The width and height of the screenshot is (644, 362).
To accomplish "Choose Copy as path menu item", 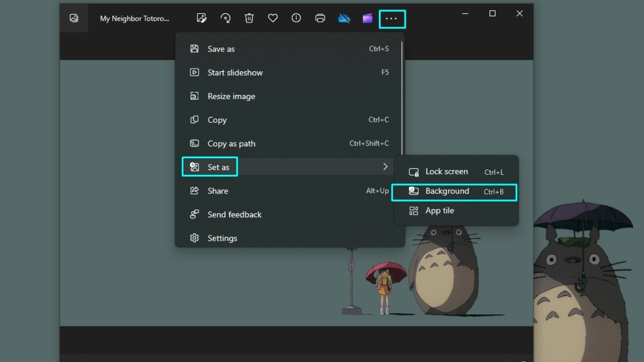I will tap(290, 143).
